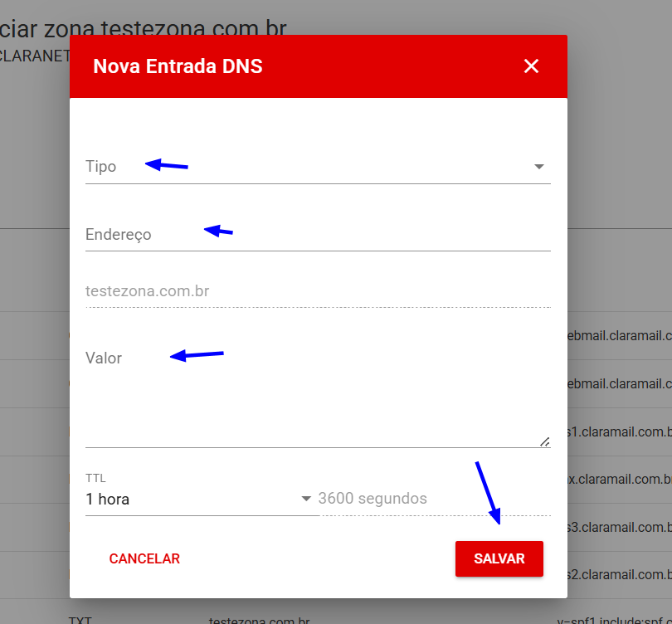Click the TTL dropdown arrow icon
672x624 pixels.
306,499
